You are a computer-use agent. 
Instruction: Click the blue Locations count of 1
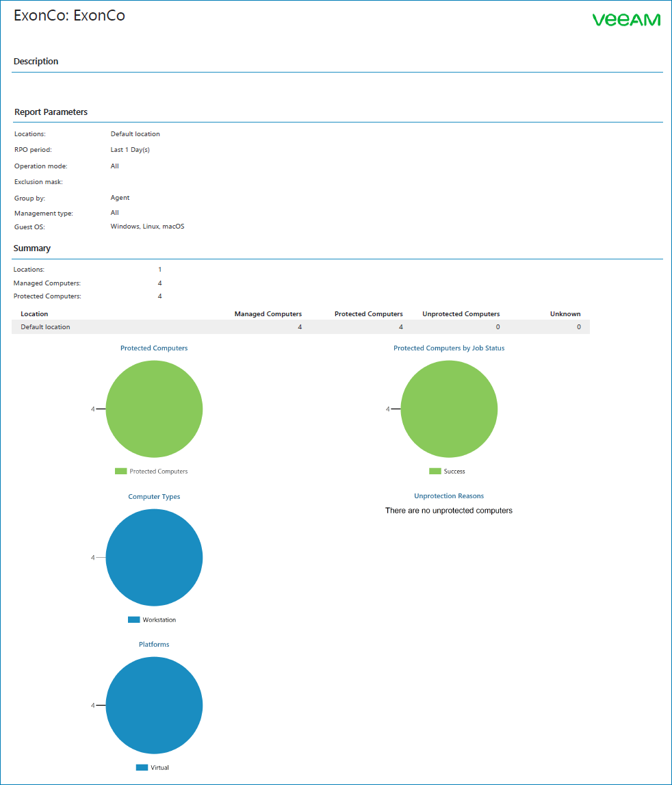(x=159, y=269)
